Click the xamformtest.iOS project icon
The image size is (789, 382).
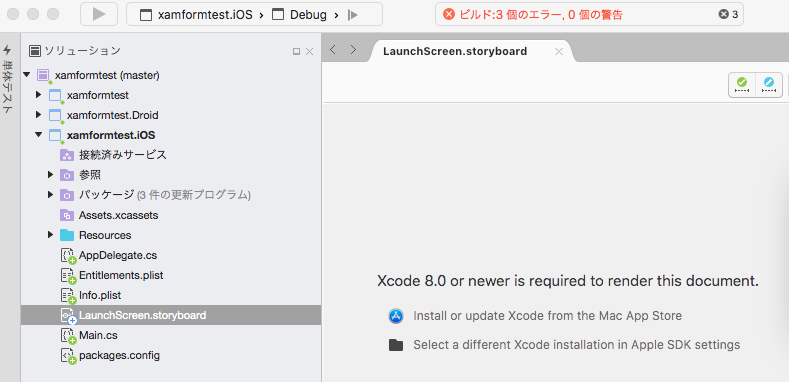pyautogui.click(x=55, y=136)
